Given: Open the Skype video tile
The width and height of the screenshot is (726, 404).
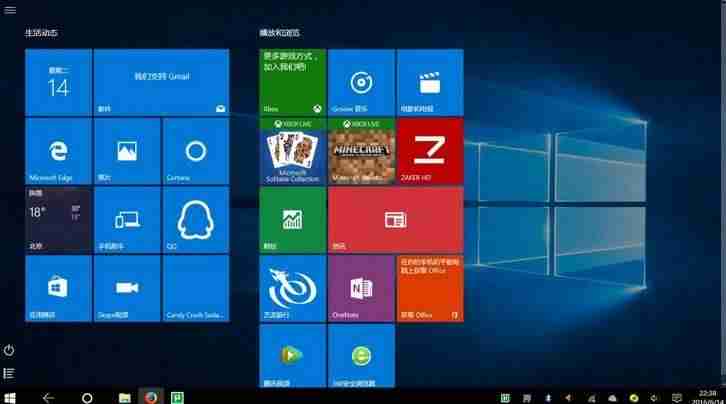Looking at the screenshot, I should [127, 289].
